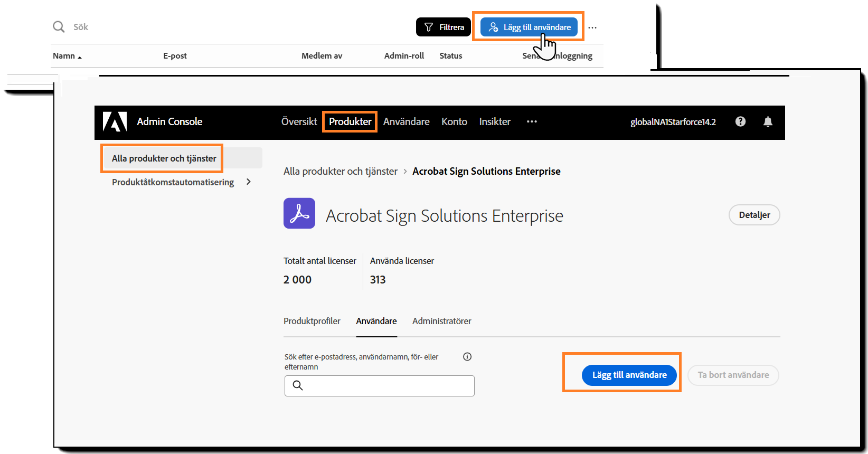
Task: Click the globalNA1Starforce14.2 organization name
Action: coord(673,122)
